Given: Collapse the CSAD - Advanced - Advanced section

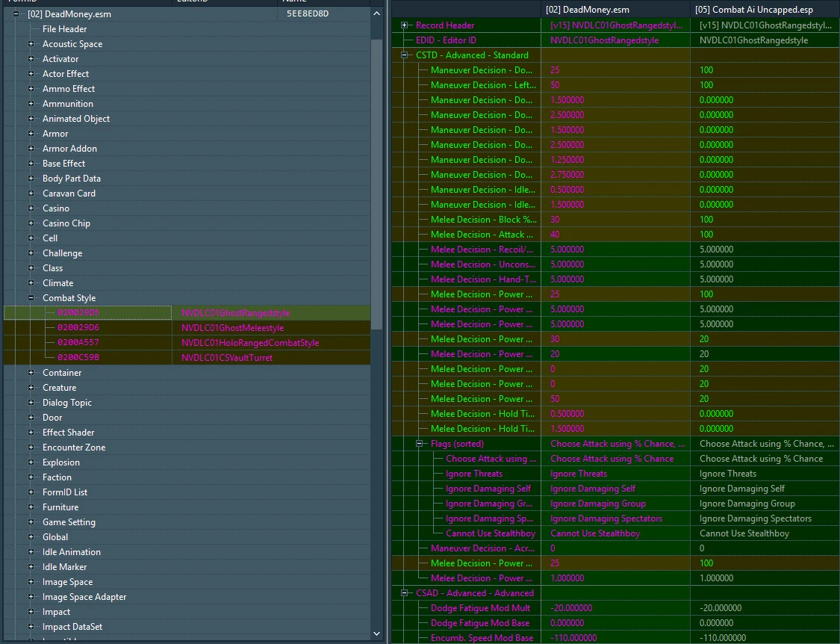Looking at the screenshot, I should click(405, 593).
